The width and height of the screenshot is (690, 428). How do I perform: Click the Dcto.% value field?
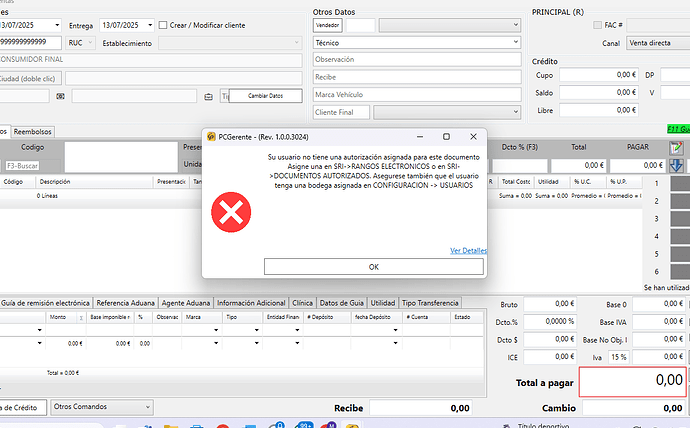coord(550,322)
